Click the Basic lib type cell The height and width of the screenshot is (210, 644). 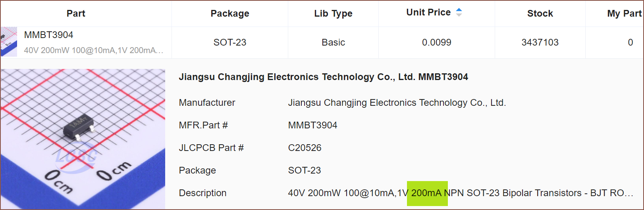click(333, 42)
